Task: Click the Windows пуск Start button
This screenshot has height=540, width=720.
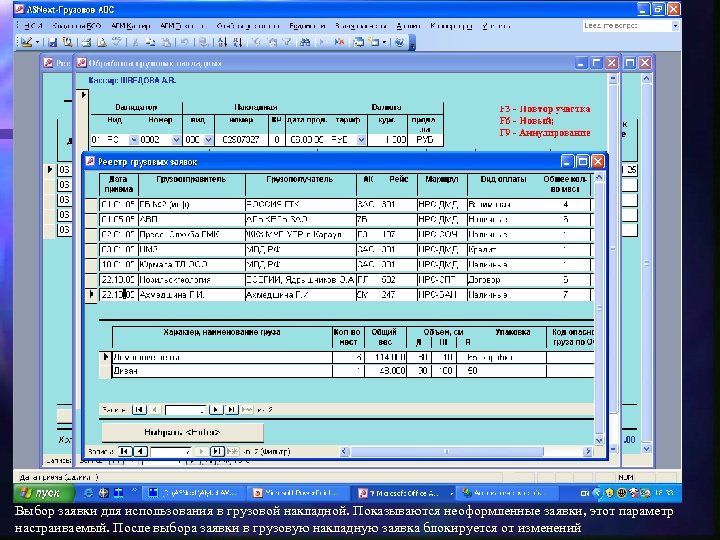Action: (x=44, y=493)
